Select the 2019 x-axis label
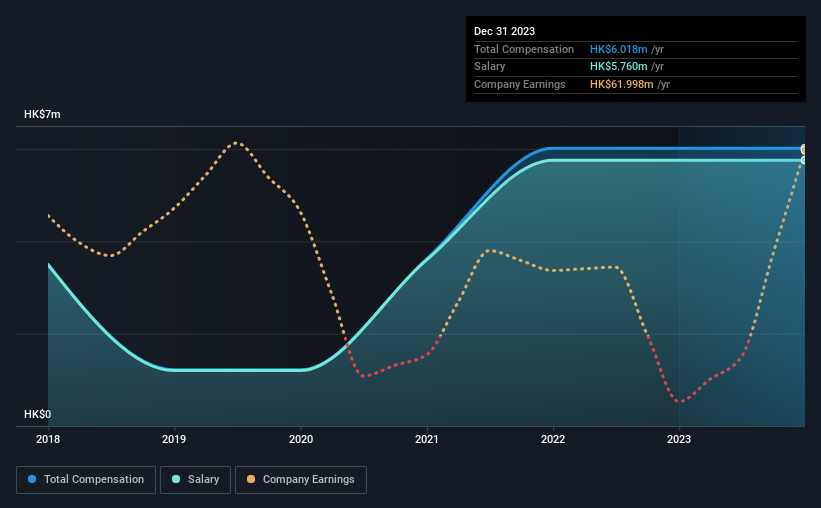 click(x=174, y=439)
